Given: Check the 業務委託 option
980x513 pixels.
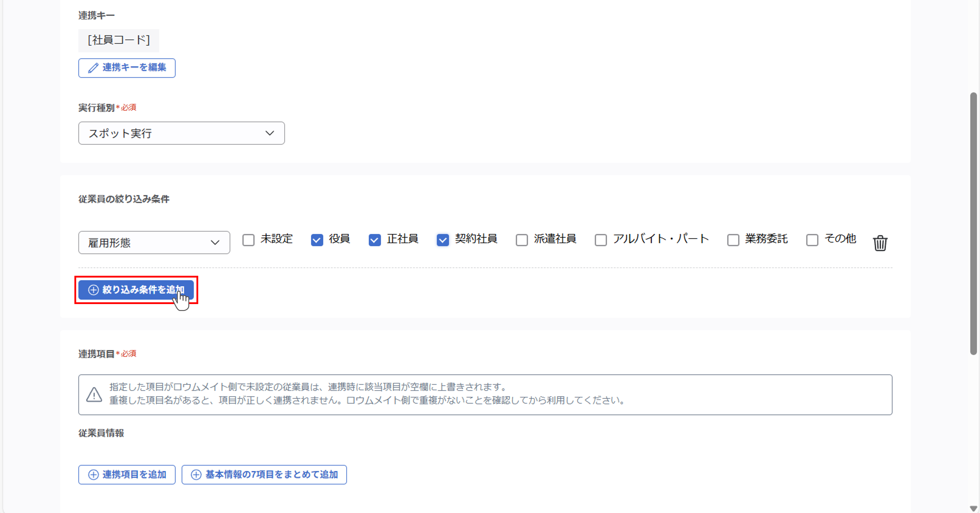Looking at the screenshot, I should [733, 240].
